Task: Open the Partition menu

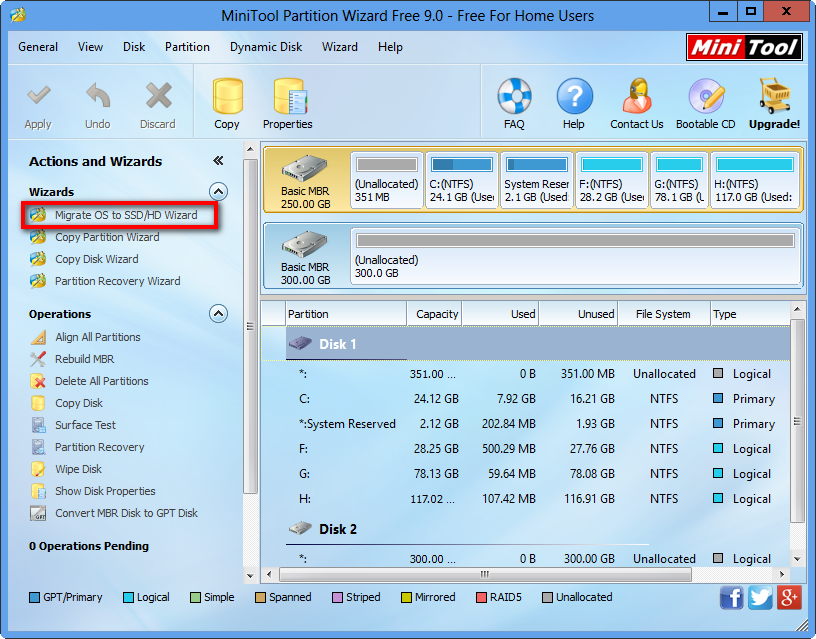Action: pos(187,47)
